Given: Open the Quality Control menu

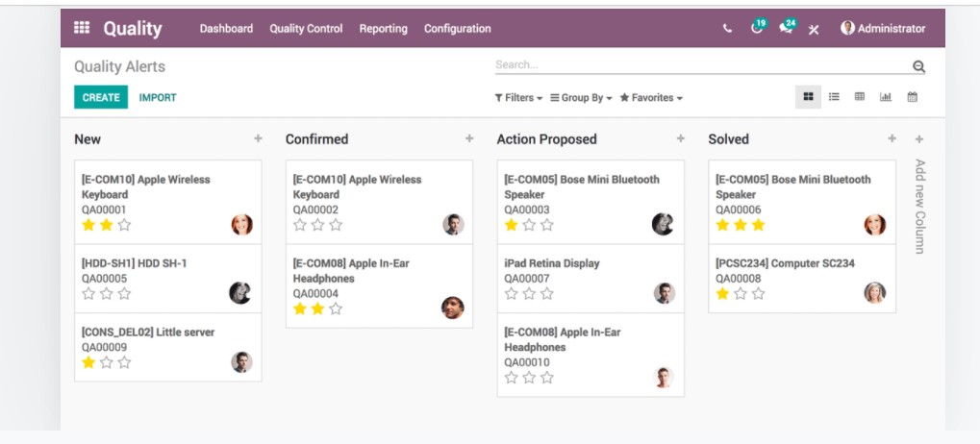Looking at the screenshot, I should 306,29.
